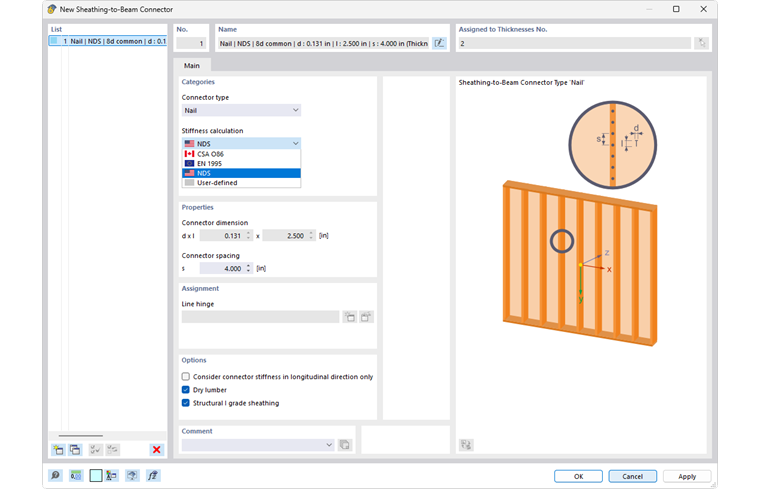Select list row 1 Nail NDS 8d common
This screenshot has width=760, height=489.
pyautogui.click(x=108, y=41)
